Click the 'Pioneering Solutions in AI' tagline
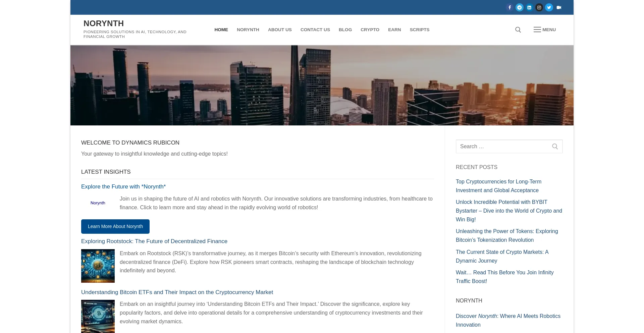644x333 pixels. (135, 34)
